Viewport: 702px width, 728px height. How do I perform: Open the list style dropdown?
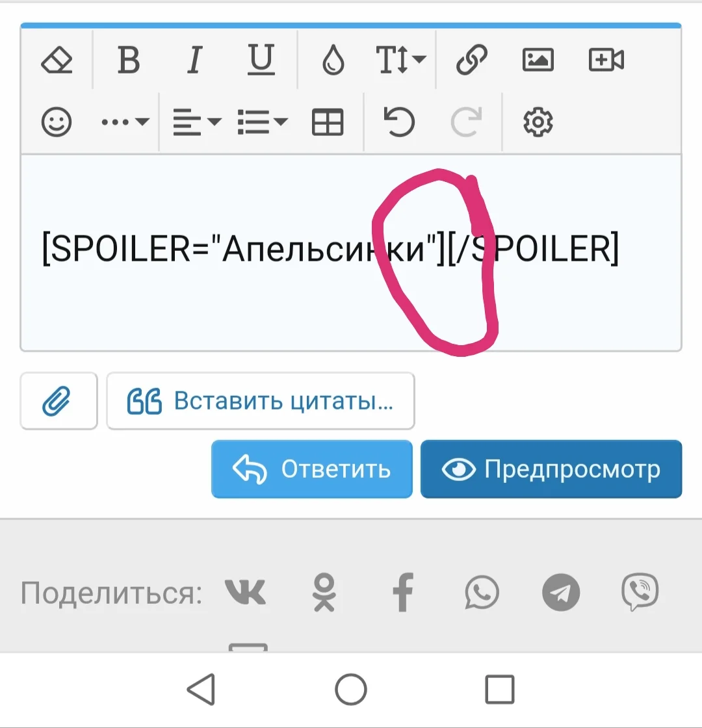(260, 122)
